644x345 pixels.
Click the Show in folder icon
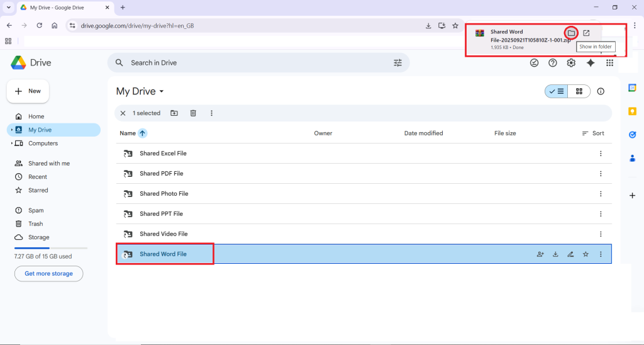571,33
